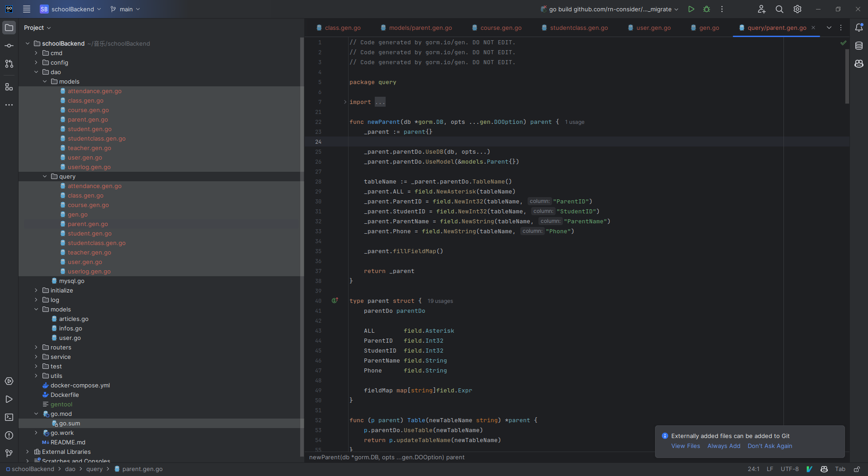Open the Structure tool window
868x476 pixels.
click(9, 87)
